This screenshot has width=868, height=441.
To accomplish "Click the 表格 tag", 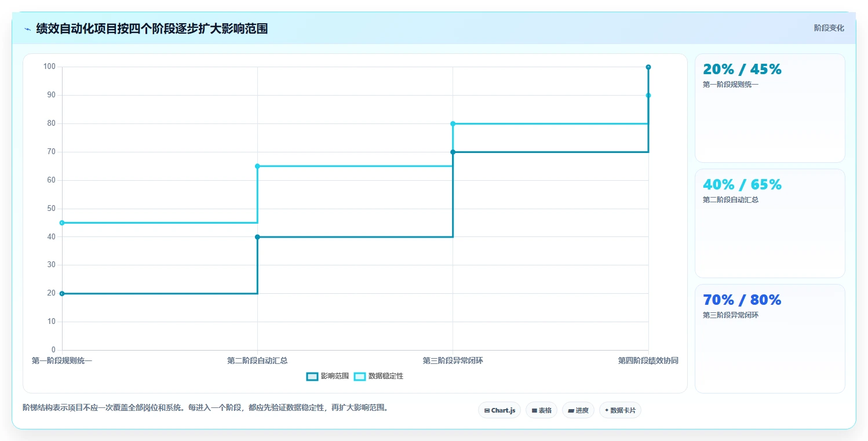I will coord(541,410).
